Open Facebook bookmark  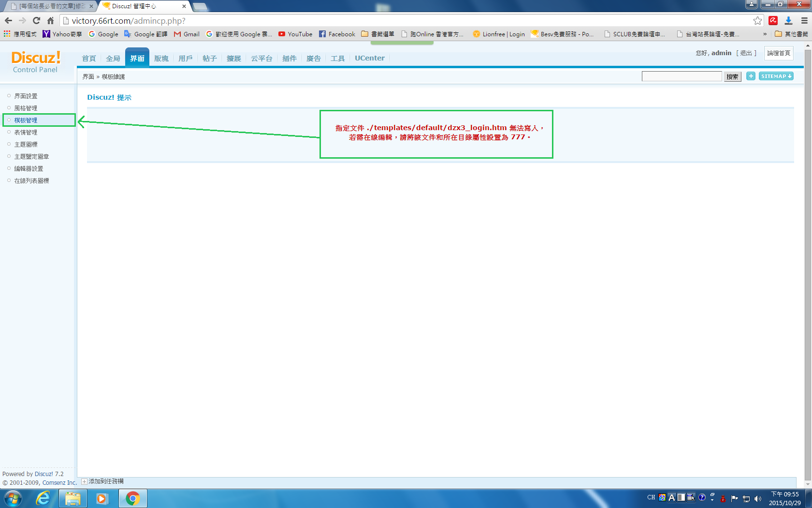(x=337, y=34)
